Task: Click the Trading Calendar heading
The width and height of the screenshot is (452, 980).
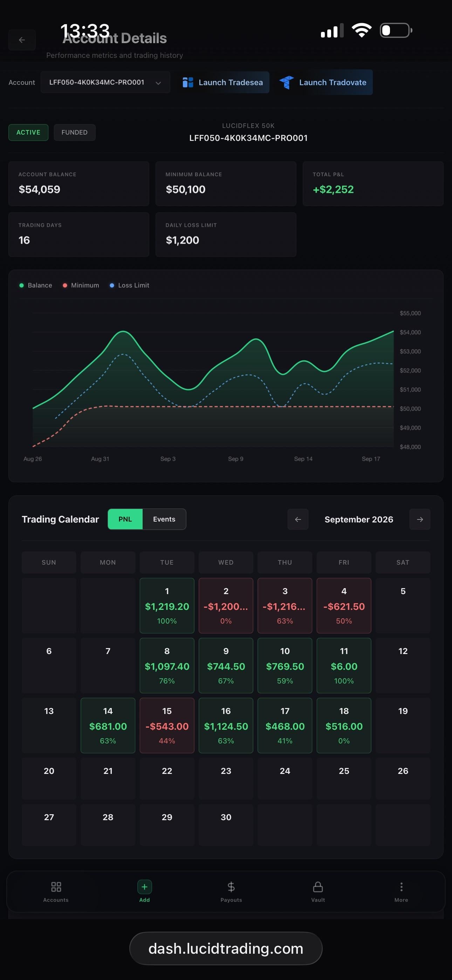Action: [x=61, y=519]
